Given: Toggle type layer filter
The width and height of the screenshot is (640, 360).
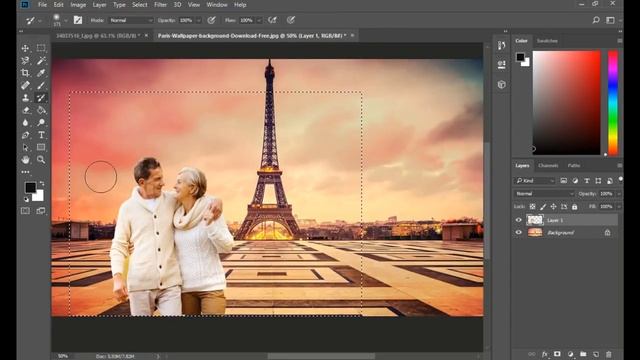Looking at the screenshot, I should pos(587,181).
